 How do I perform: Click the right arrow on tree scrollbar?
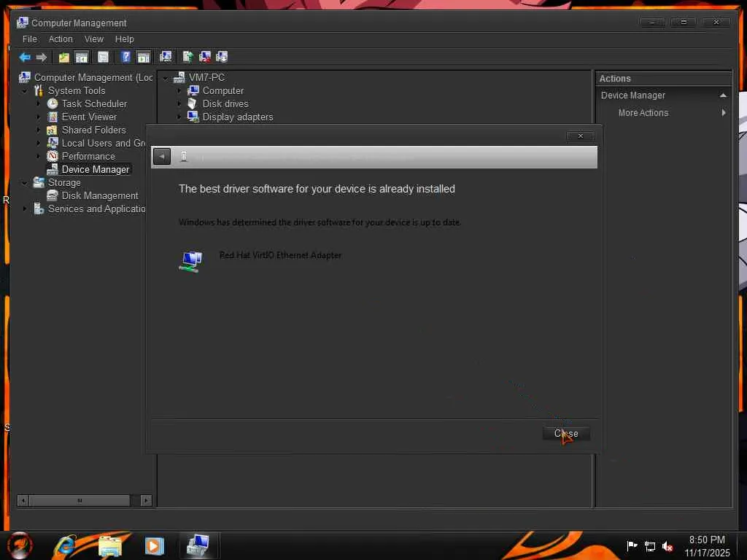tap(146, 500)
